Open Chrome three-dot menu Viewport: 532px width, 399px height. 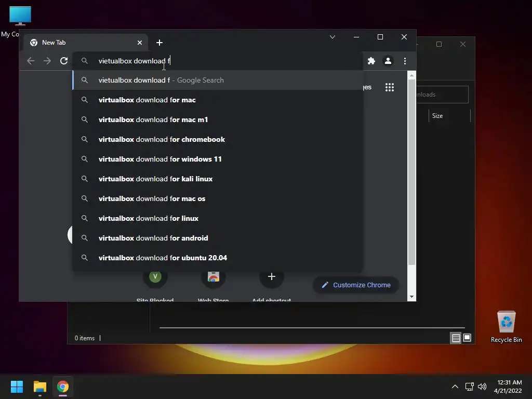pyautogui.click(x=405, y=61)
